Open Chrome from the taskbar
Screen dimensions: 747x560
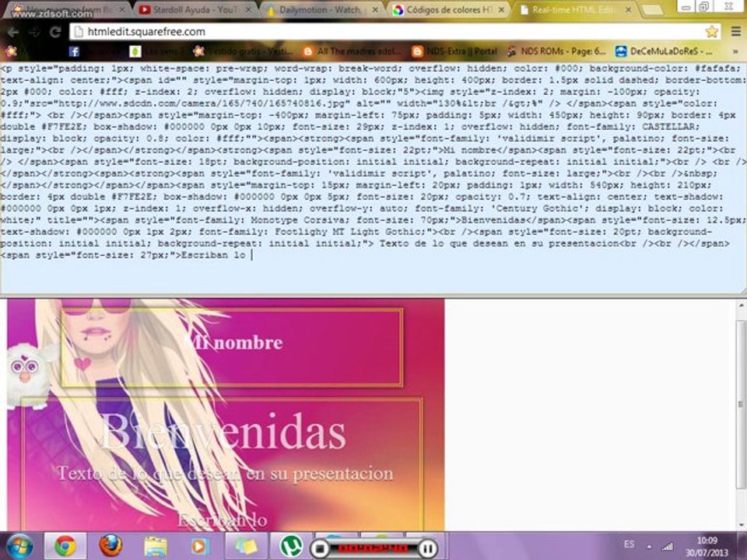pyautogui.click(x=65, y=546)
